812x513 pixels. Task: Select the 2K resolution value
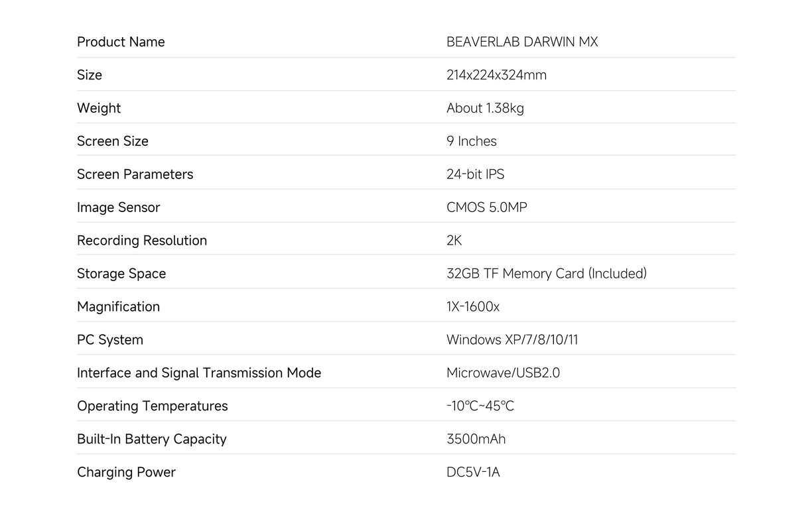tap(454, 241)
